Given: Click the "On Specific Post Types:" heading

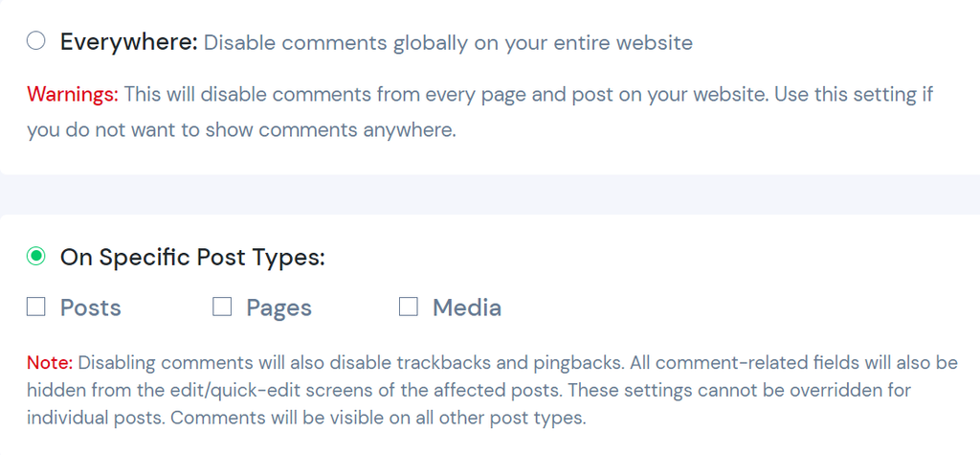Looking at the screenshot, I should coord(192,258).
